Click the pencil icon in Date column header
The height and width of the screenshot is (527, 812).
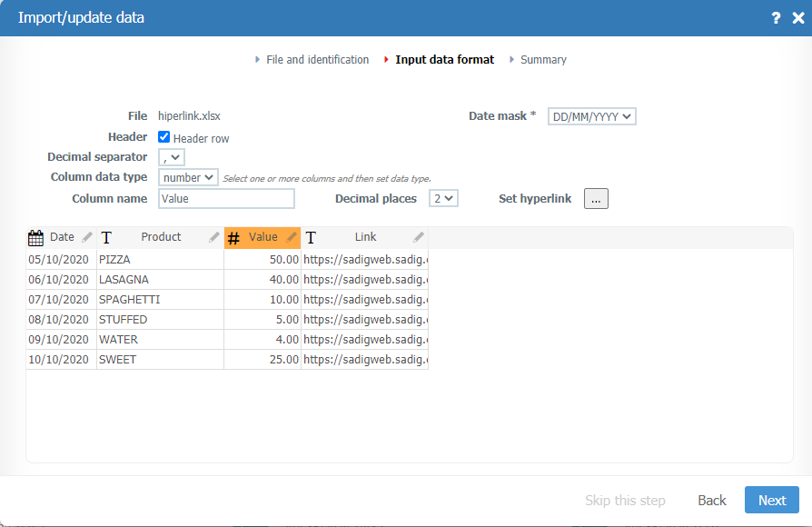click(87, 237)
